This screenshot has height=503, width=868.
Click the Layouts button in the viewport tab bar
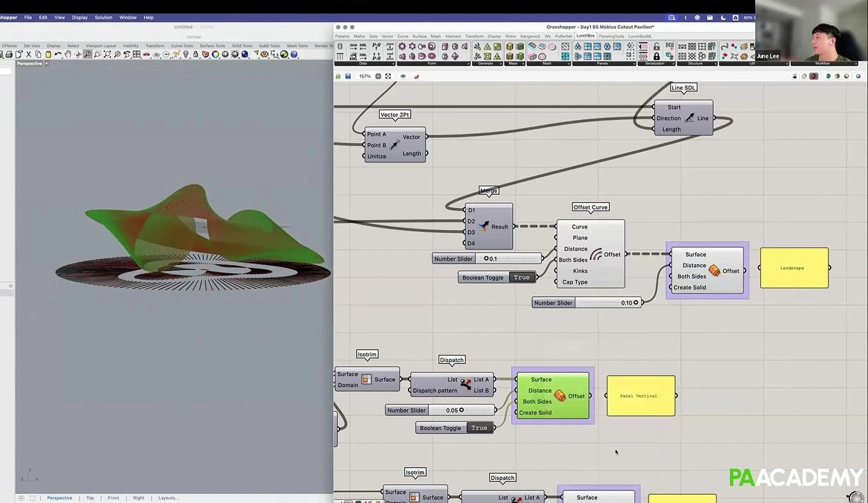point(168,498)
